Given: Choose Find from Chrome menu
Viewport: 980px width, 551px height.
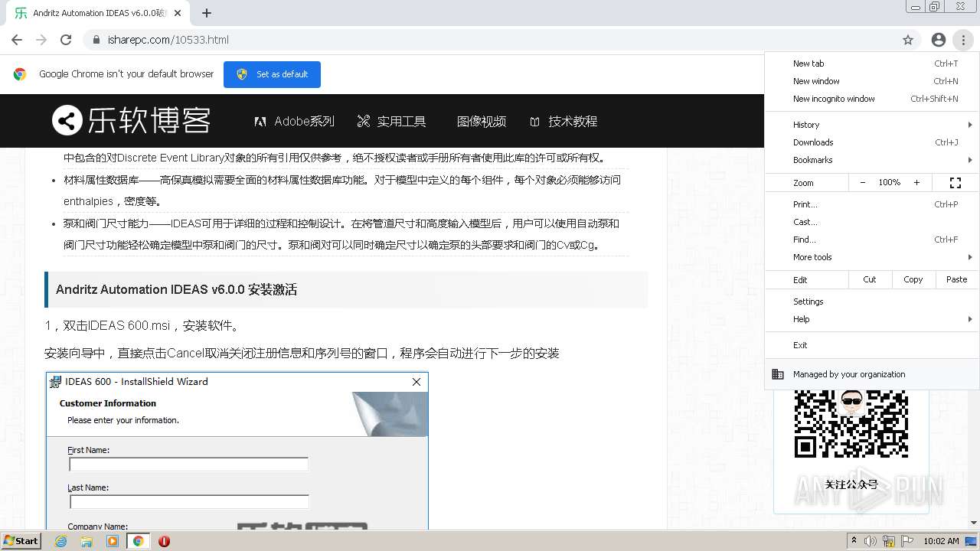Looking at the screenshot, I should click(872, 240).
